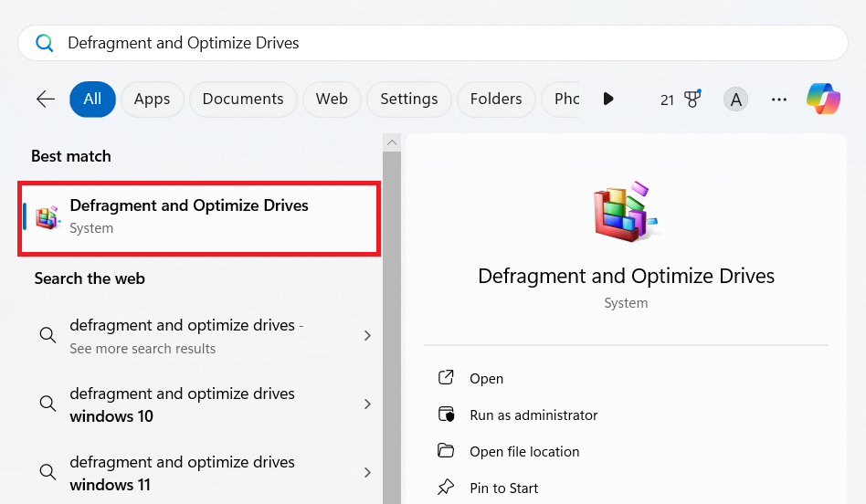Switch to the Settings filter tab

point(409,99)
